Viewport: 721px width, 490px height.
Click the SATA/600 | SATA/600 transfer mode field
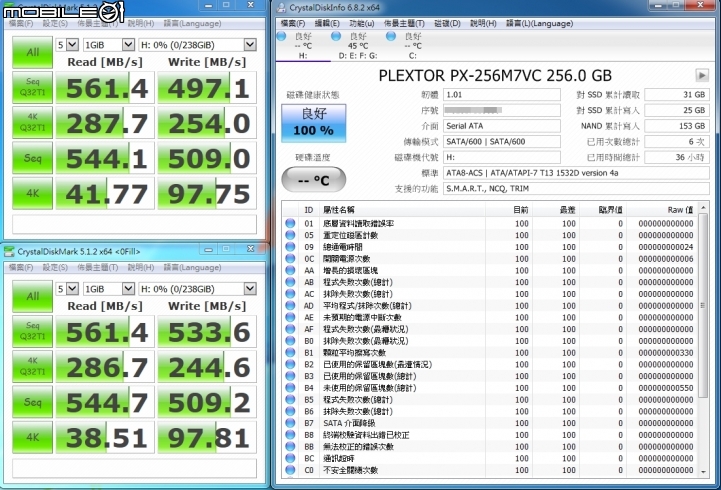tap(502, 142)
